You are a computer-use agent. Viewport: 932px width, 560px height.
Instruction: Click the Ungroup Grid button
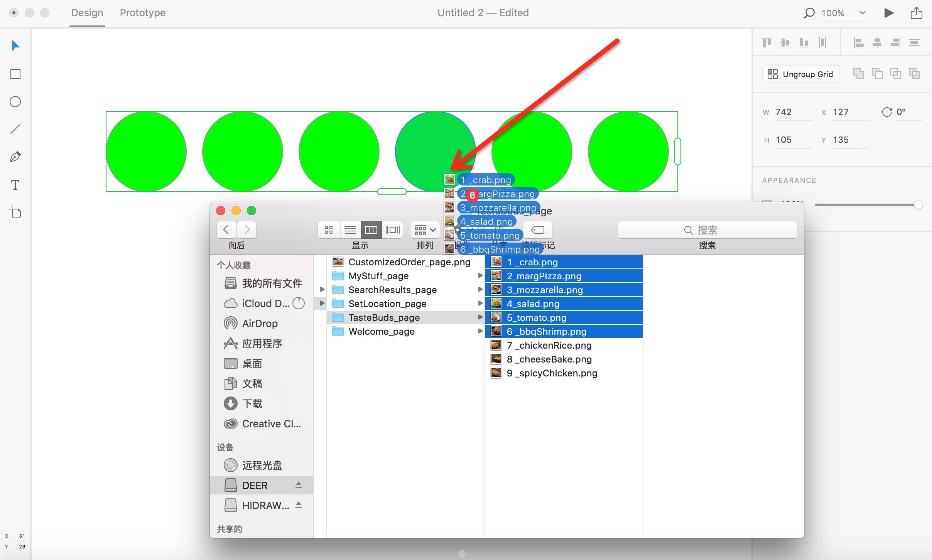[x=800, y=74]
